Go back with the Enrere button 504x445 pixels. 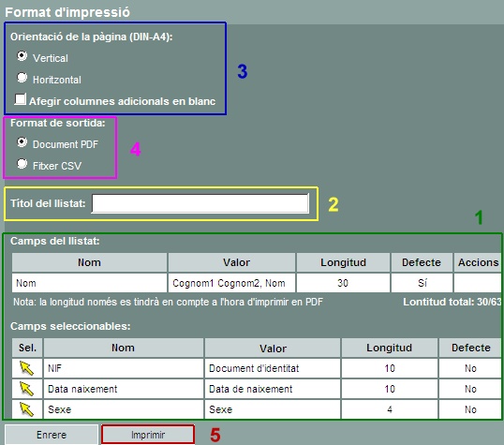click(x=52, y=435)
